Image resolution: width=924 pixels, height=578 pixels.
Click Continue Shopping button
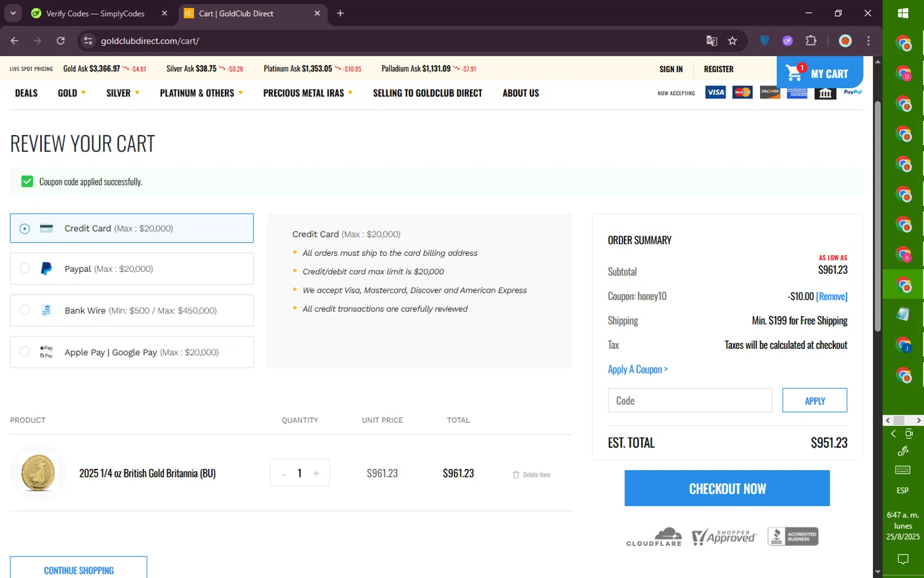[x=78, y=568]
